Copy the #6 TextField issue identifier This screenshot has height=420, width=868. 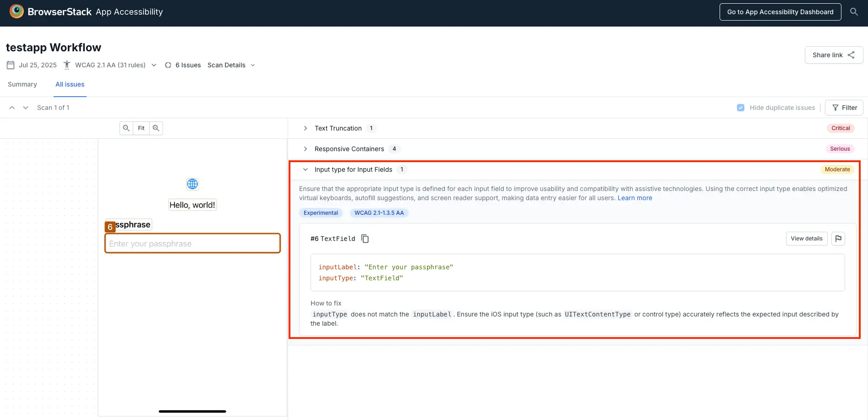tap(365, 238)
